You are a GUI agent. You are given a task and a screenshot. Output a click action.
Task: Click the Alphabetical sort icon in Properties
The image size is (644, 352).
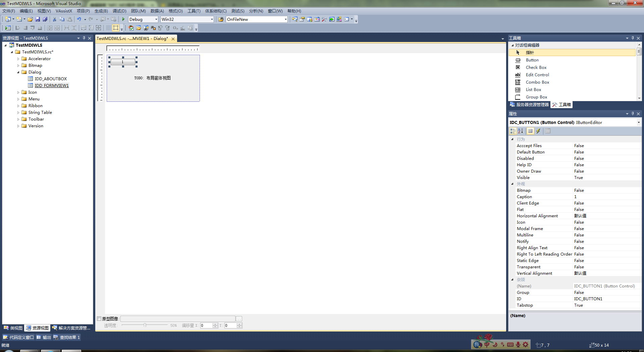click(x=521, y=131)
